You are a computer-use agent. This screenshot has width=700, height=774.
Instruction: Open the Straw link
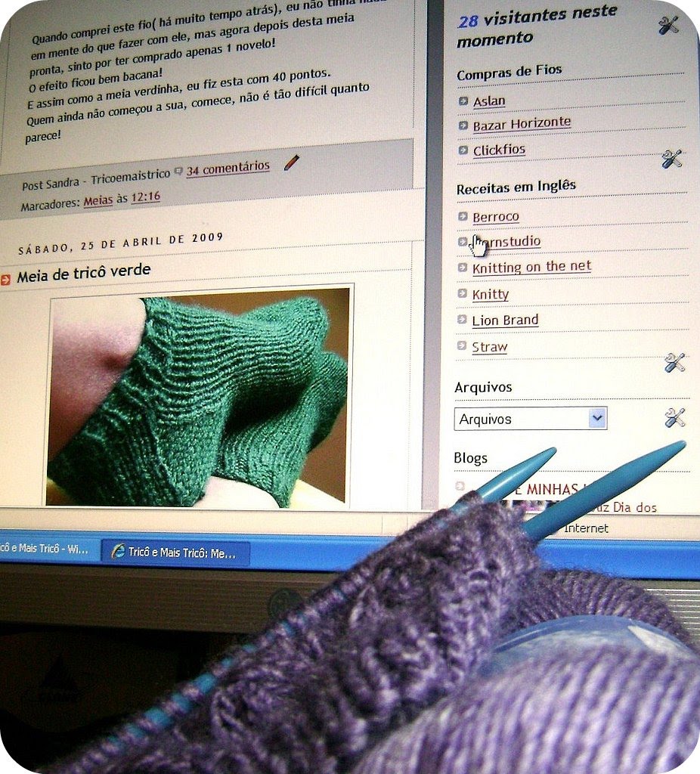coord(489,347)
